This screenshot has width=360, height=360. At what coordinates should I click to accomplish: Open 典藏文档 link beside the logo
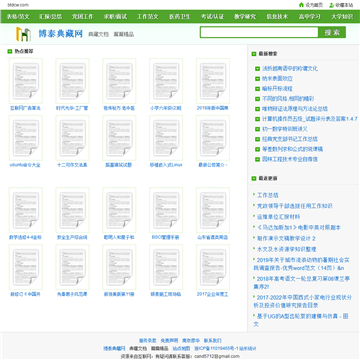click(98, 34)
